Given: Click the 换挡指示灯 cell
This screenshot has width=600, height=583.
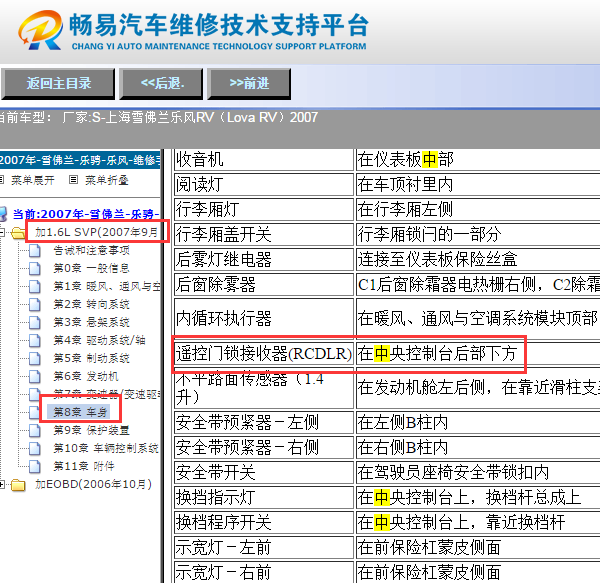Looking at the screenshot, I should pos(264,497).
